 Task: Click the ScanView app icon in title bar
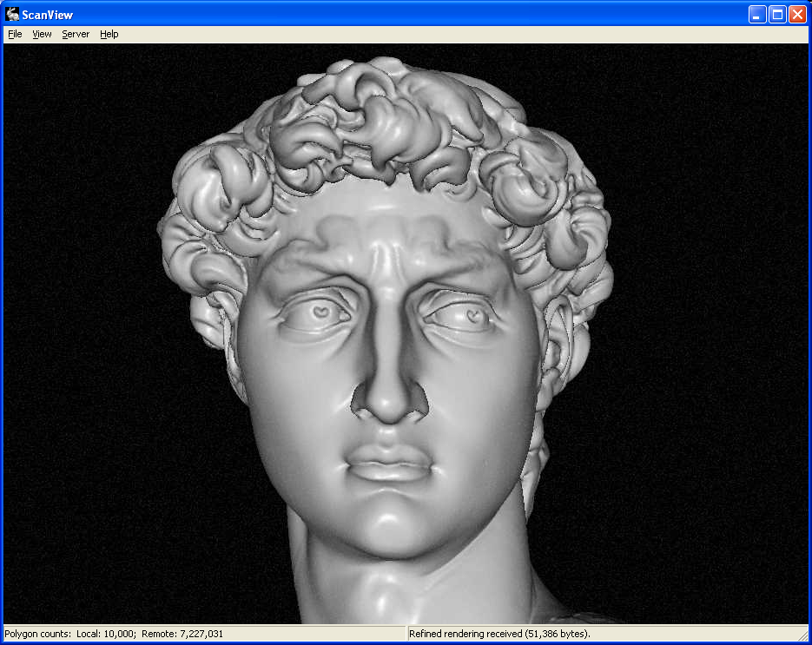point(12,14)
